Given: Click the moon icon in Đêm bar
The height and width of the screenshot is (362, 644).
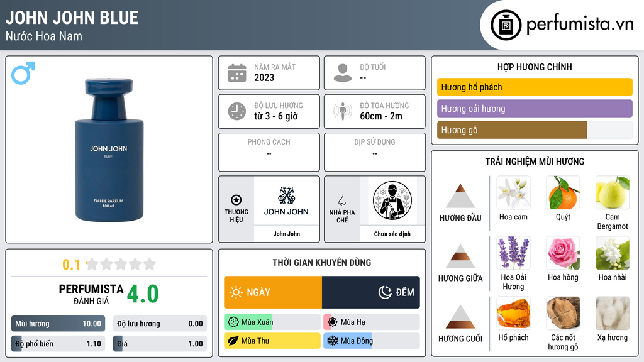Looking at the screenshot, I should [385, 292].
